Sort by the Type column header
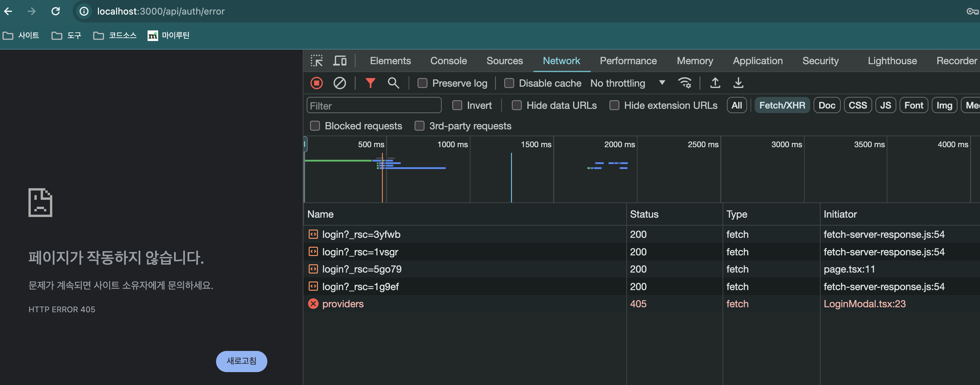This screenshot has height=385, width=980. (771, 214)
